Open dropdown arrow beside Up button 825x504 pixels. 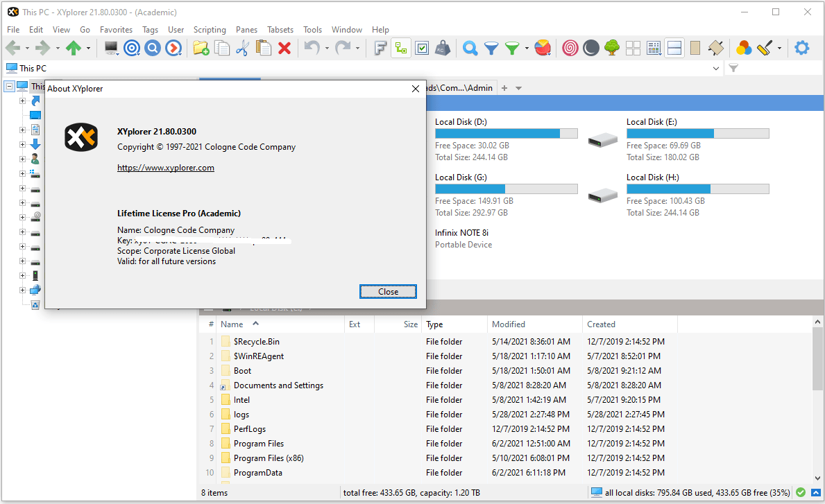click(88, 49)
